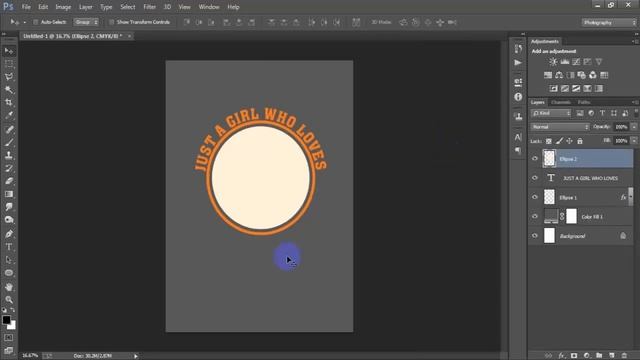Open the Image menu

(63, 7)
